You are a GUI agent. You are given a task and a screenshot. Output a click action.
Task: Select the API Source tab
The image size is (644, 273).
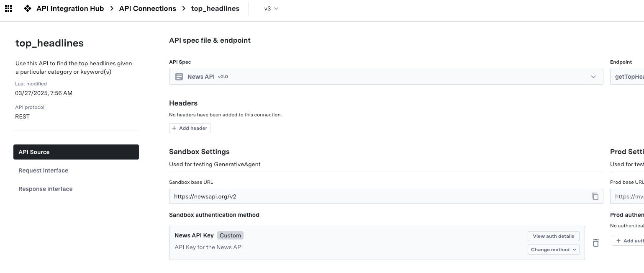(x=76, y=152)
